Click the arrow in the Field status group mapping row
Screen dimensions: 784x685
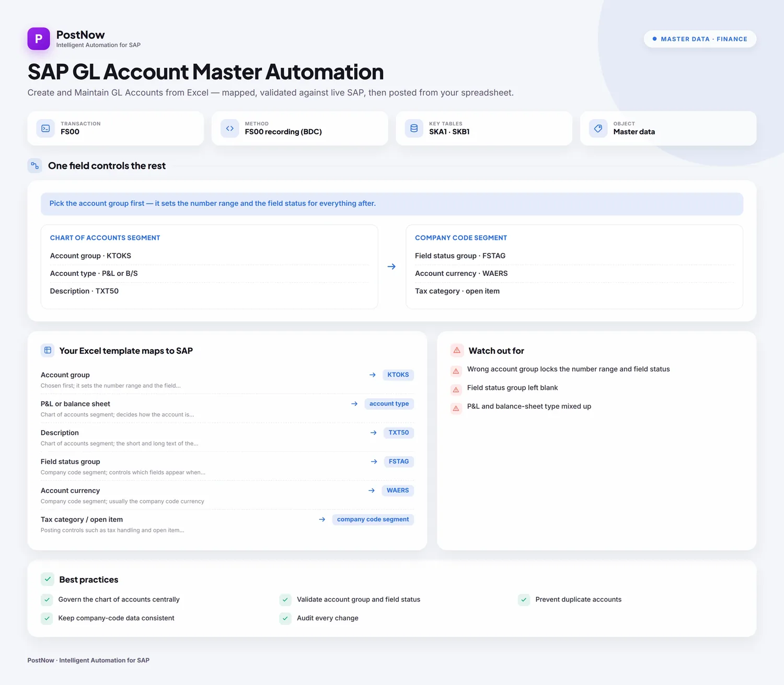[374, 461]
